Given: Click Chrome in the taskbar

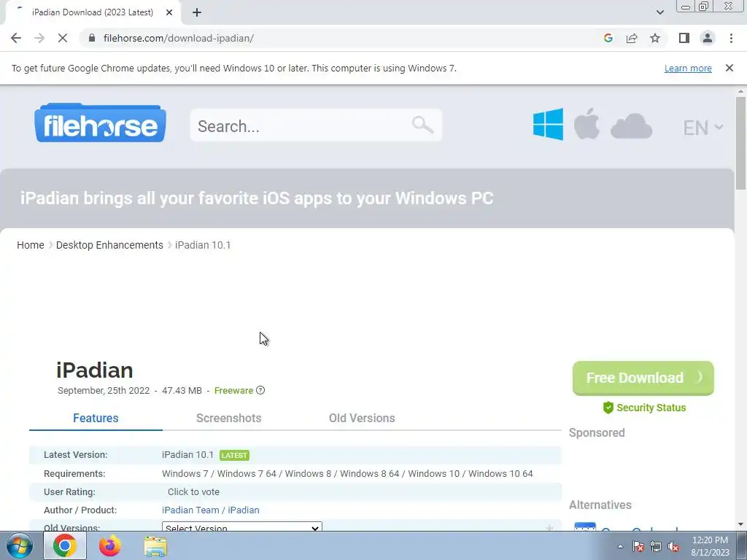Looking at the screenshot, I should (65, 545).
